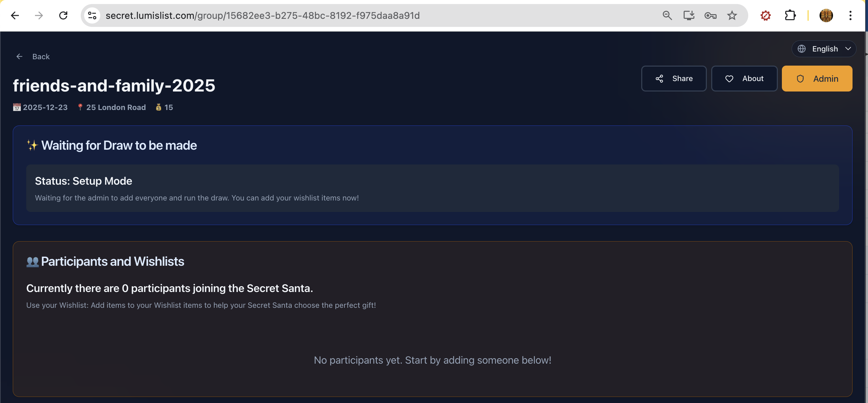The image size is (868, 403).
Task: Open the About button
Action: pyautogui.click(x=744, y=78)
